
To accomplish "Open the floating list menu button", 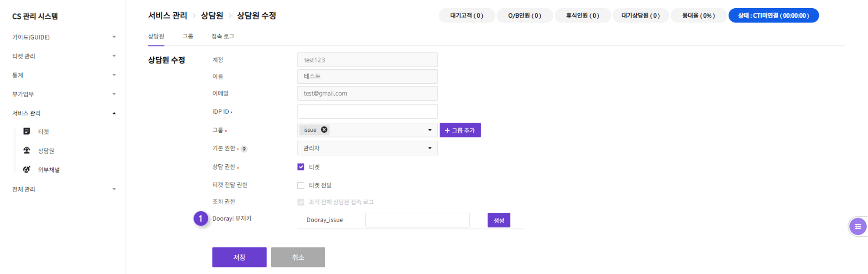I will 858,226.
